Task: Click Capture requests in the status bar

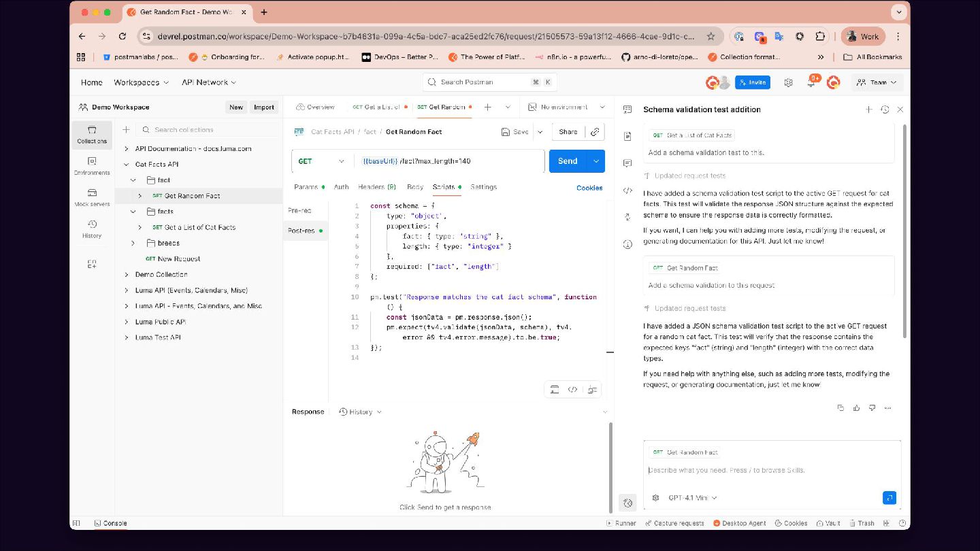Action: click(x=674, y=523)
